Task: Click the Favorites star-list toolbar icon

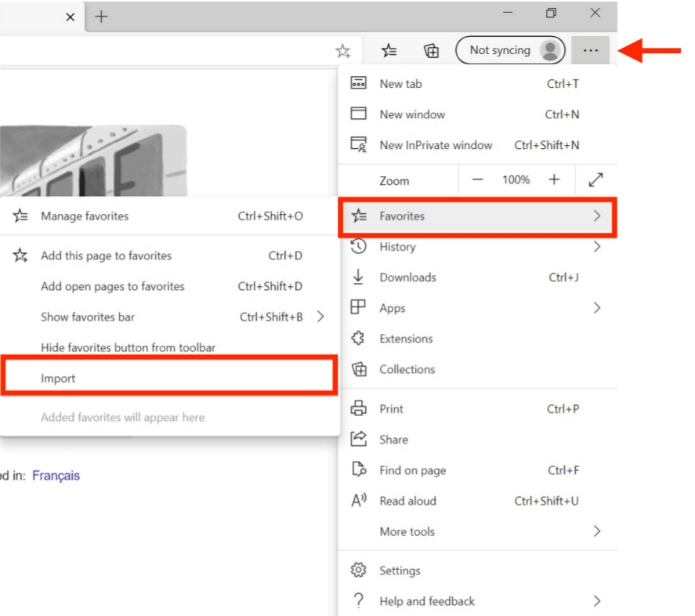Action: point(389,51)
